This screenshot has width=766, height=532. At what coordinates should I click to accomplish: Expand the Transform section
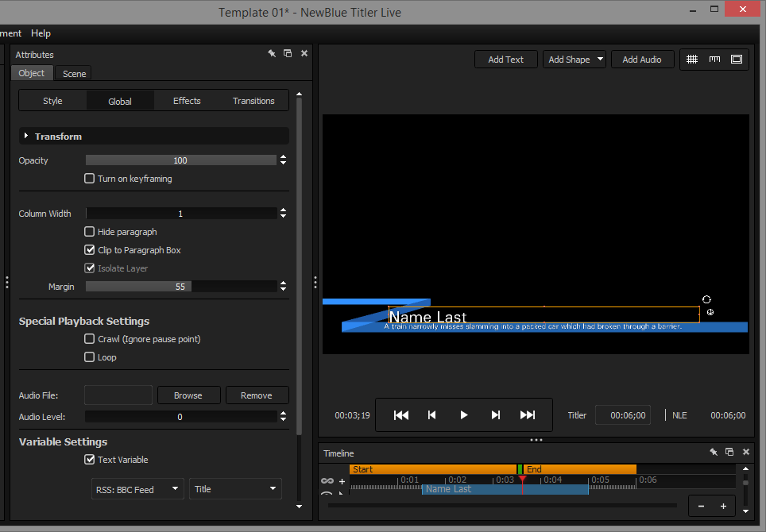26,137
